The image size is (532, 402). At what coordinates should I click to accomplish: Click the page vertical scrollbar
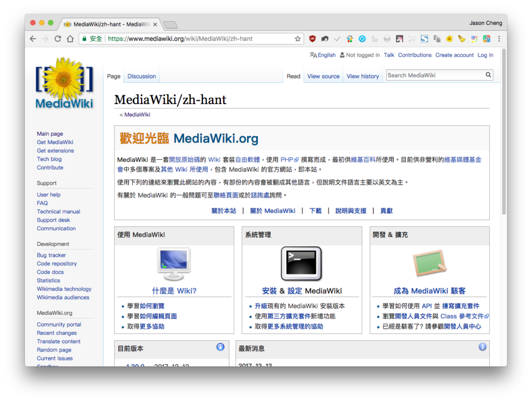[504, 132]
